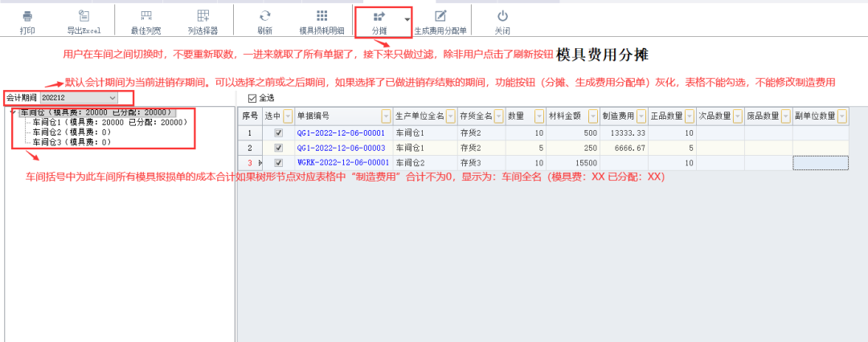Open the 列选择器 column chooser

point(203,17)
